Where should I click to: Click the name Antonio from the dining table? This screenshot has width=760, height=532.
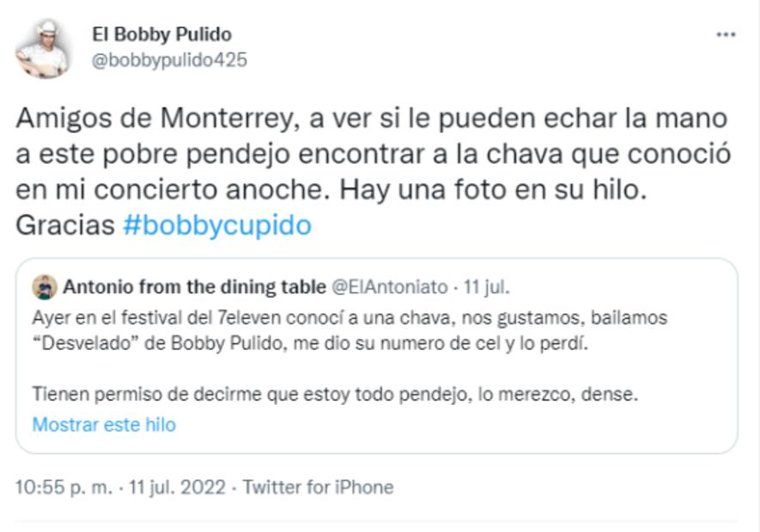[x=194, y=287]
